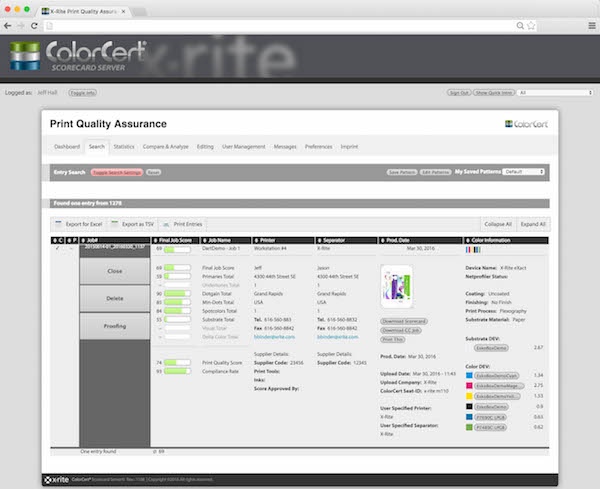Collapse All entries
This screenshot has height=489, width=600.
pos(498,224)
